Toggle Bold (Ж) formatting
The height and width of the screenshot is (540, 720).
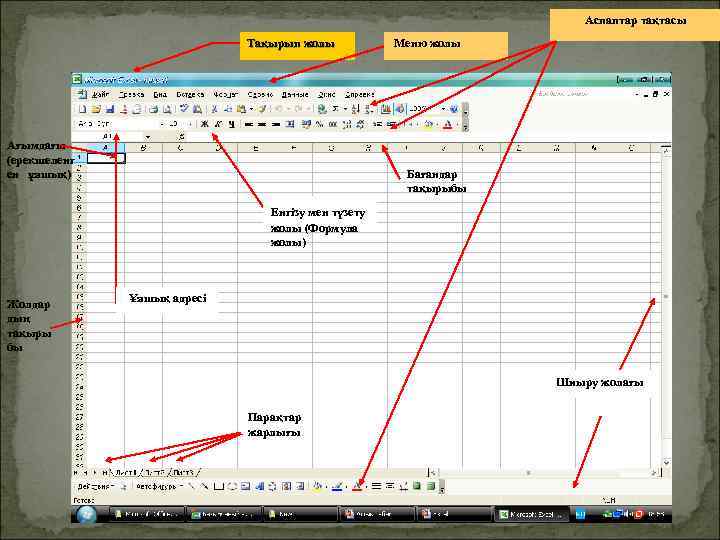click(205, 124)
